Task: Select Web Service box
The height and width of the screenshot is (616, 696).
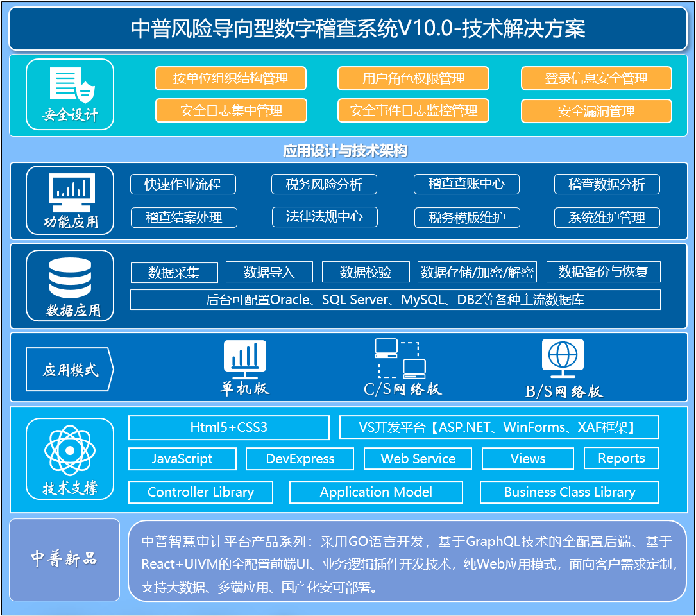Action: [x=418, y=458]
